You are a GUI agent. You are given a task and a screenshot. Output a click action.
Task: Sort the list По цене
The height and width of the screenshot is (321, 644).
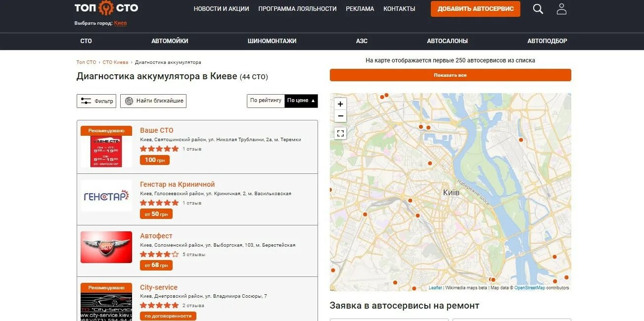[x=301, y=101]
